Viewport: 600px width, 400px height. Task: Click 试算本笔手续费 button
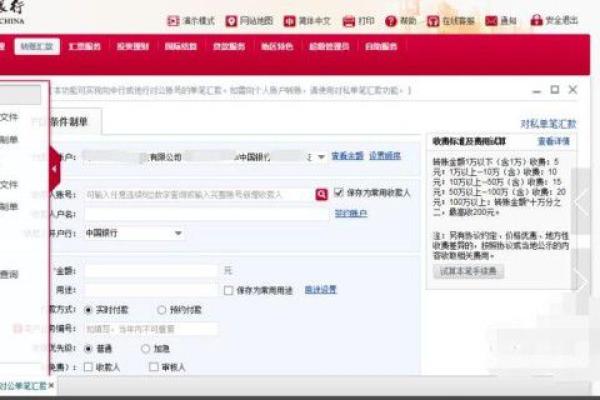pos(468,271)
